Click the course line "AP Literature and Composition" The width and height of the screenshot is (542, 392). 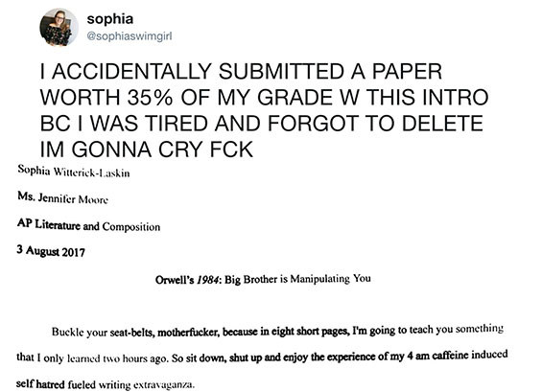pos(88,225)
